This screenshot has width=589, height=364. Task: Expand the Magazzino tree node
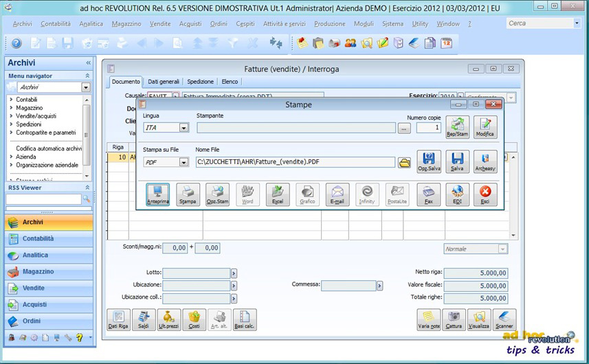click(x=11, y=108)
